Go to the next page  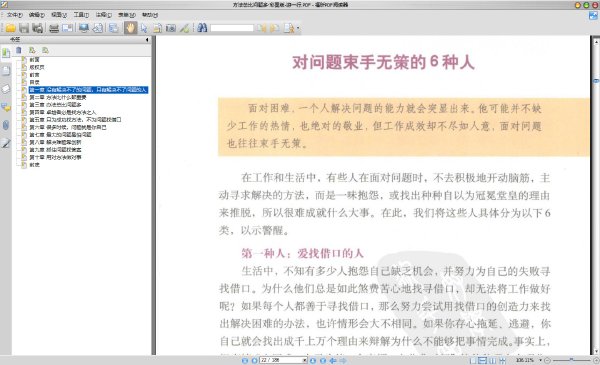[313, 360]
